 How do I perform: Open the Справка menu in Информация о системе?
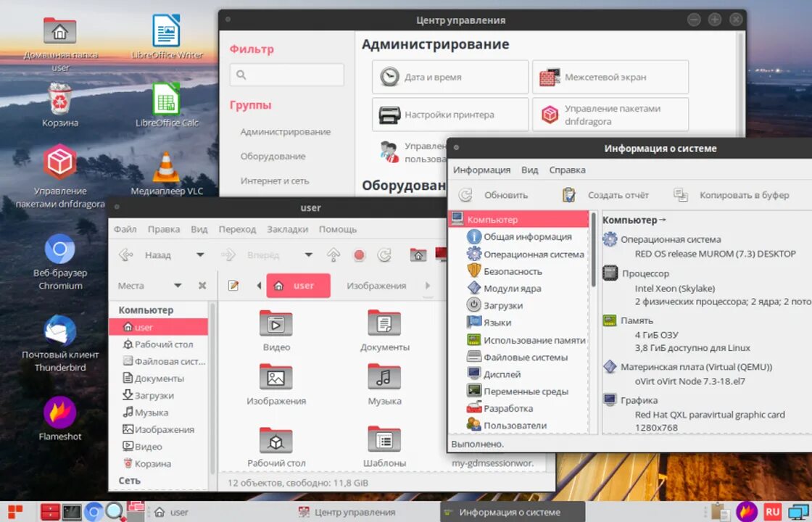coord(567,170)
